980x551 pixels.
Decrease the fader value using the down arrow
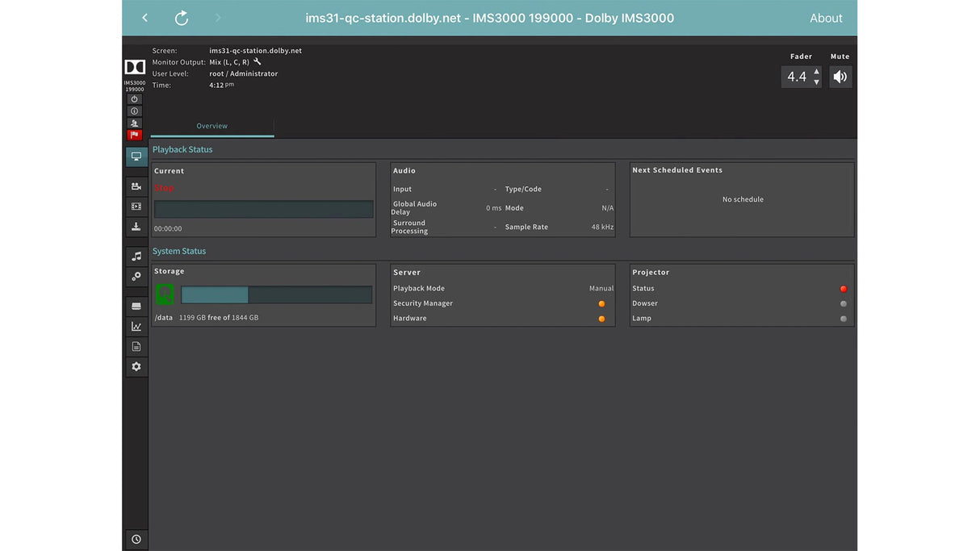pos(815,81)
